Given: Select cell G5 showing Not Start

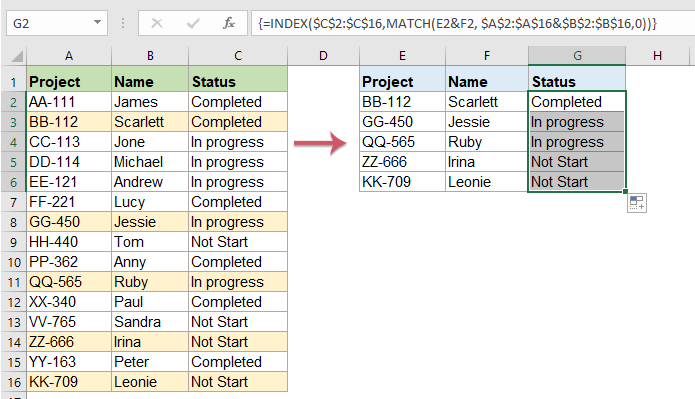Looking at the screenshot, I should coord(577,162).
